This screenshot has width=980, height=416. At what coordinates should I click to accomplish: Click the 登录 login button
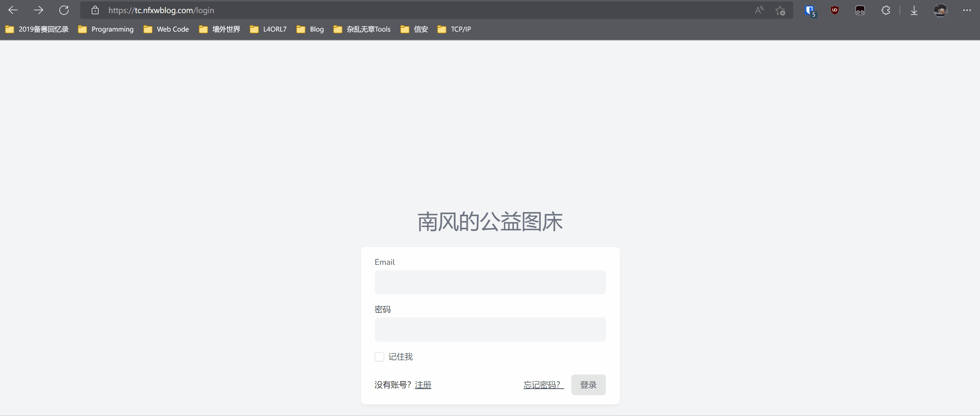(x=588, y=384)
